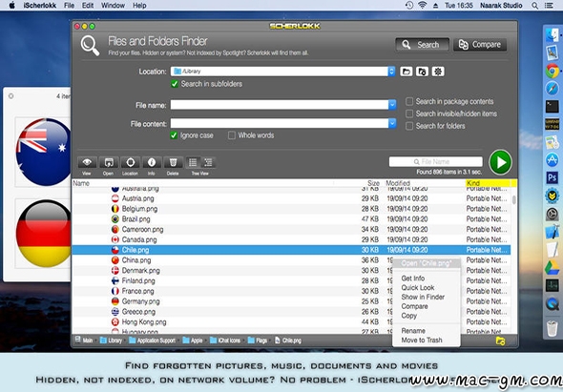Switch to Tree View icon
Image resolution: width=563 pixels, height=392 pixels.
(x=208, y=162)
